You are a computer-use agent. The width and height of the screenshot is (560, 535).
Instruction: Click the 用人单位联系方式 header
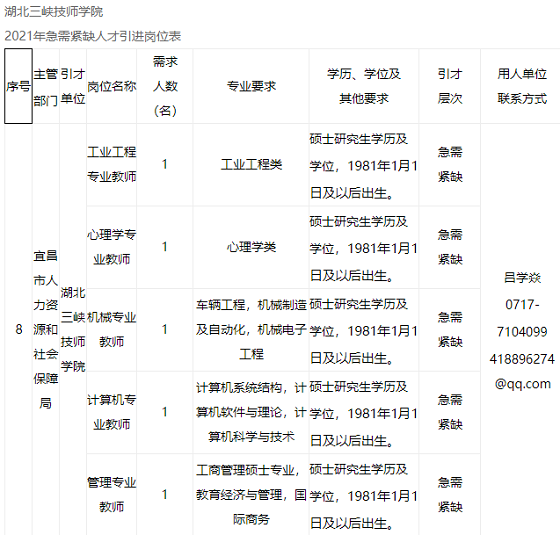tap(522, 86)
